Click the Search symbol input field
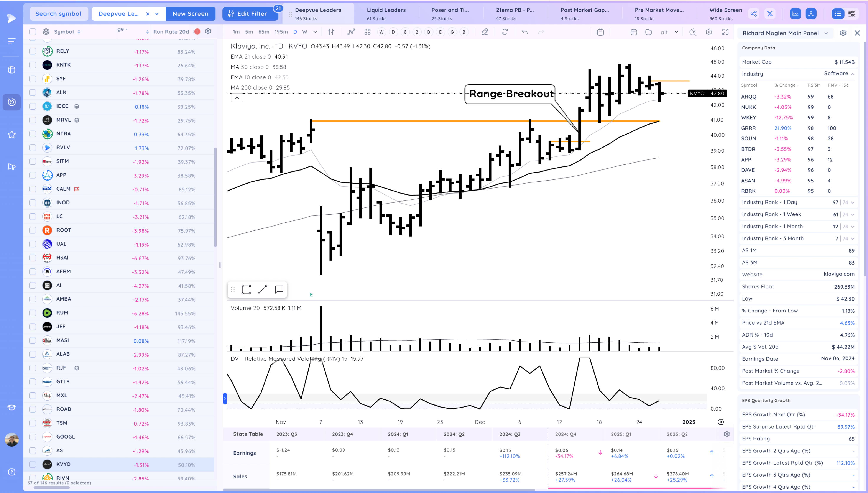 [59, 14]
